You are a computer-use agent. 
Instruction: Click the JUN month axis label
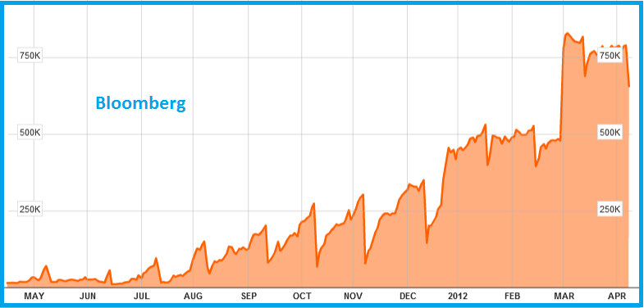pyautogui.click(x=88, y=297)
